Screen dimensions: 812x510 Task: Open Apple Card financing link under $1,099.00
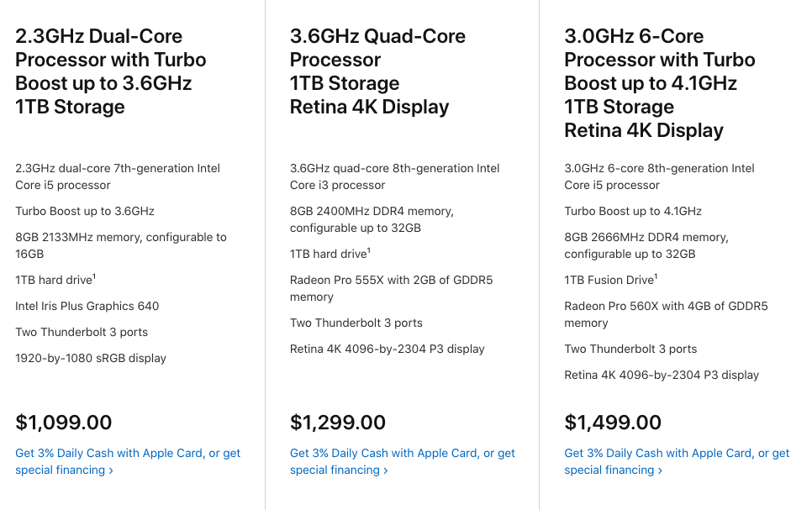pos(128,461)
